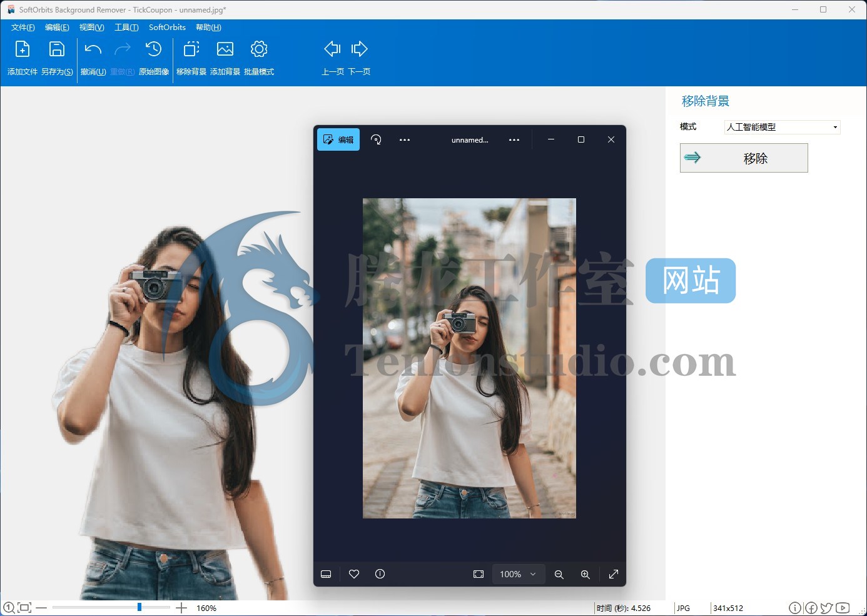The width and height of the screenshot is (867, 616).
Task: Open the 模式 dropdown (人工智能模型)
Action: pyautogui.click(x=782, y=127)
